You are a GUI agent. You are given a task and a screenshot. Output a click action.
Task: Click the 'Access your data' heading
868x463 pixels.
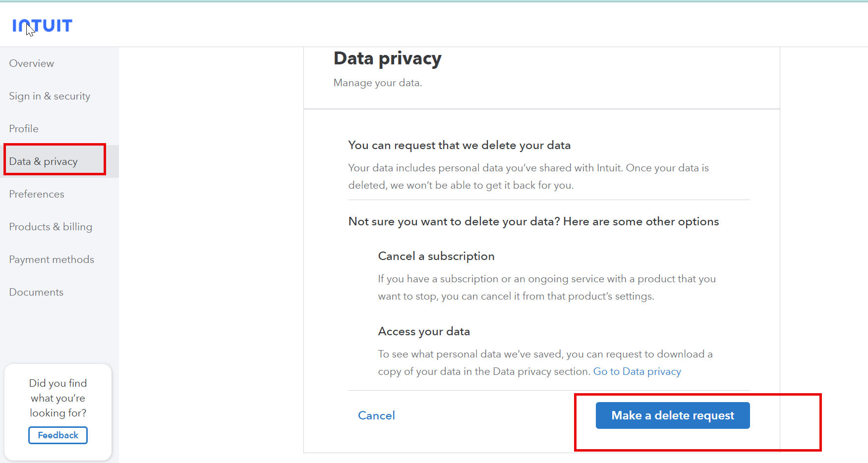[424, 331]
